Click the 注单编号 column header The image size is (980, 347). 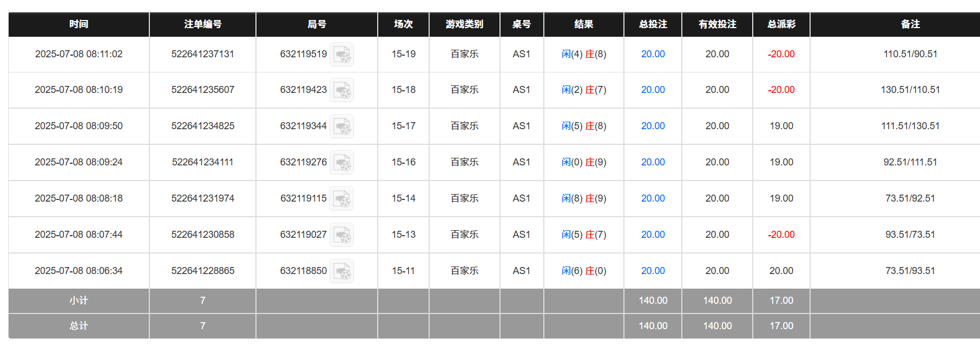(203, 24)
